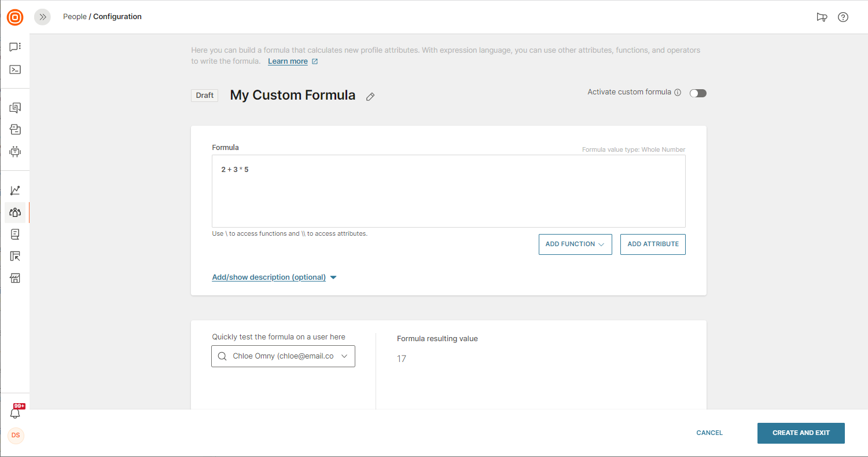The height and width of the screenshot is (457, 868).
Task: Edit formula name with pencil icon
Action: [x=370, y=97]
